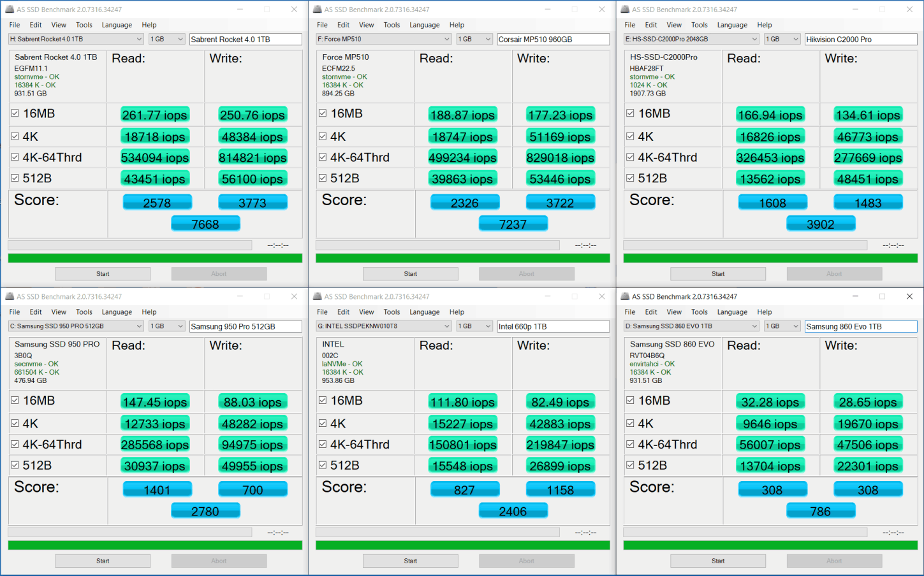This screenshot has width=924, height=576.
Task: Uncheck 512B in the Samsung 860 Evo window
Action: (630, 465)
